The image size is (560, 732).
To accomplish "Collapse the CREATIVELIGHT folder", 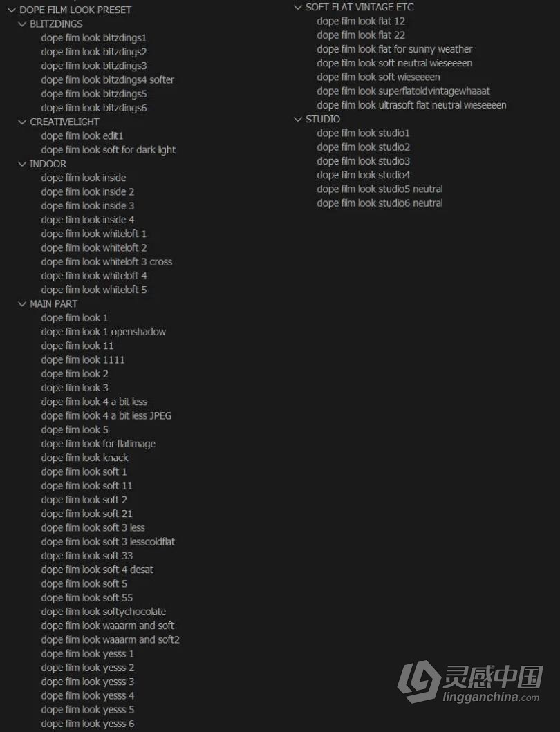I will [22, 122].
